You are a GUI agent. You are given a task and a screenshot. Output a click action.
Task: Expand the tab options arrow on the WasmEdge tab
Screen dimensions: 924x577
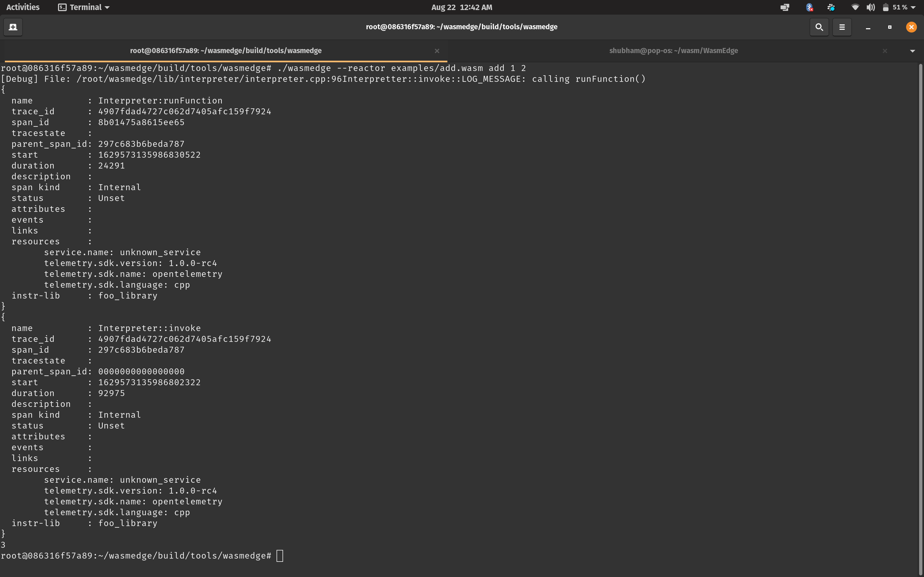coord(913,50)
